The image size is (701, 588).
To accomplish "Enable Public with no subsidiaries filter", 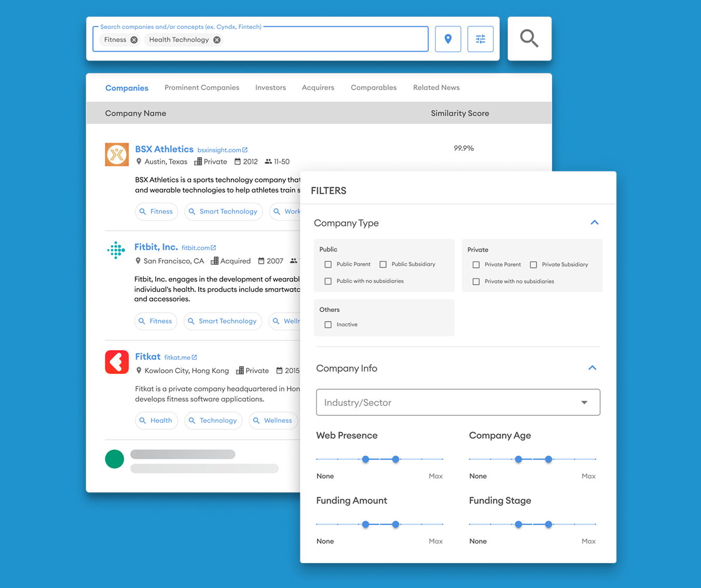I will pyautogui.click(x=328, y=281).
